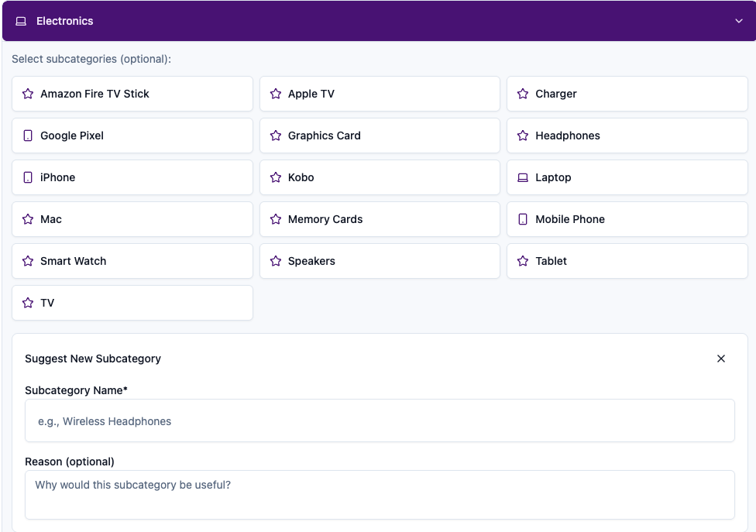Click the star icon beside Mac
This screenshot has height=532, width=756.
click(28, 220)
